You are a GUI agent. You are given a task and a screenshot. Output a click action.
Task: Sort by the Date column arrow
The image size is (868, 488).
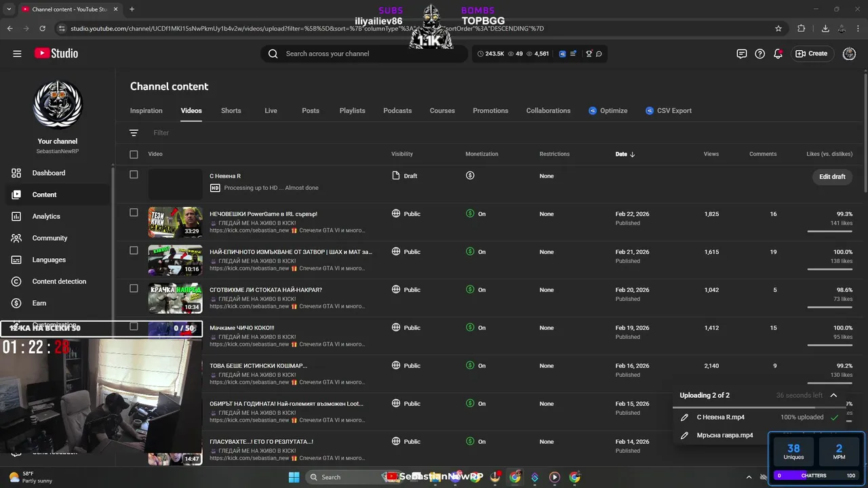633,155
